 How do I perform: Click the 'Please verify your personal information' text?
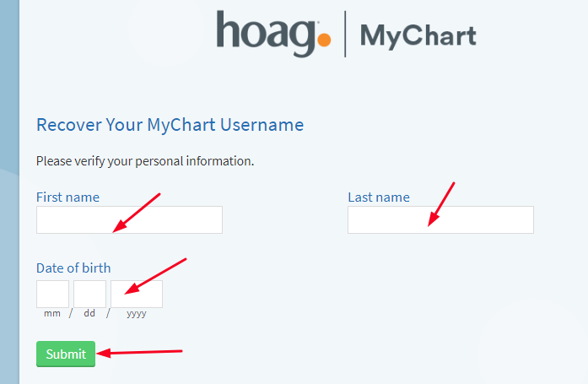point(145,161)
